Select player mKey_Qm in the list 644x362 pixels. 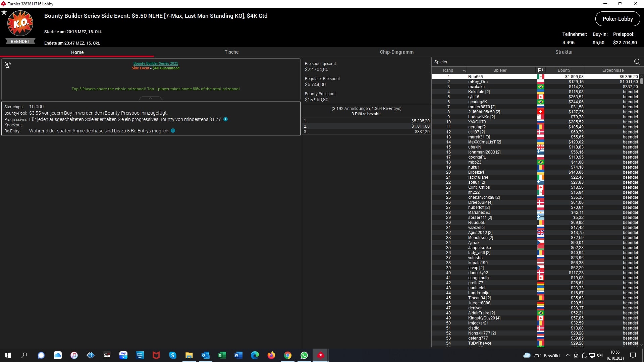478,82
